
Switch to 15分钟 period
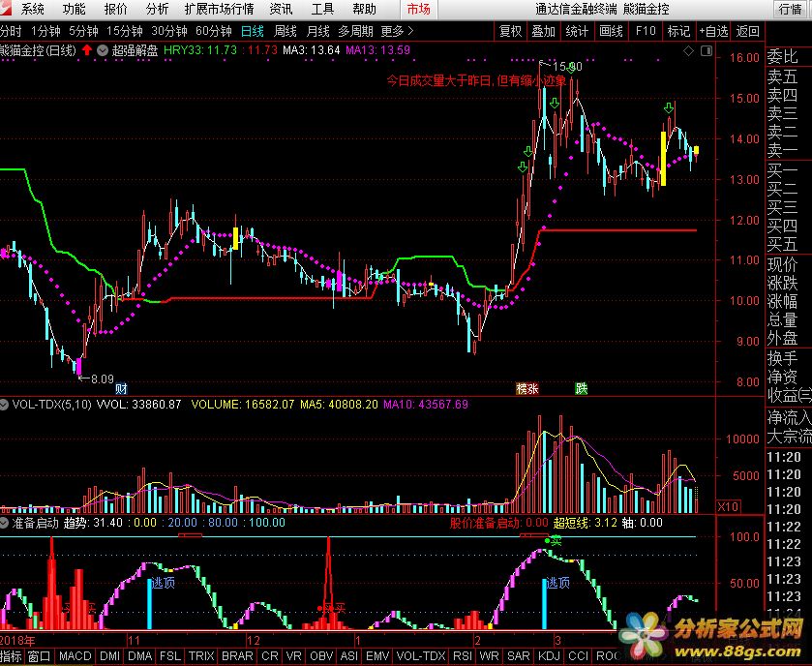pos(124,32)
